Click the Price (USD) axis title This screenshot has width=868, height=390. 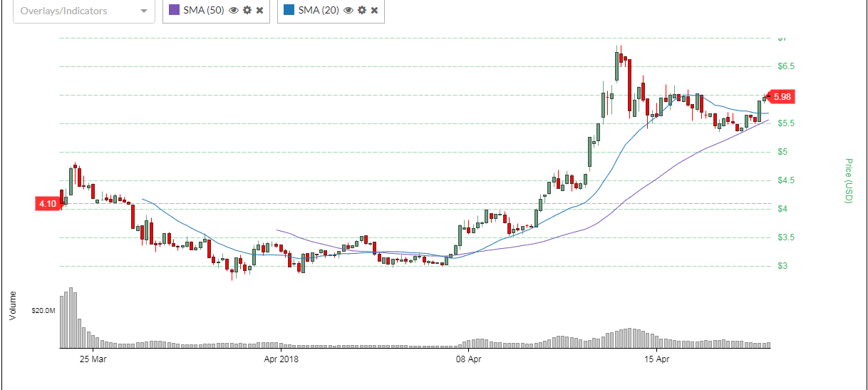tap(848, 181)
